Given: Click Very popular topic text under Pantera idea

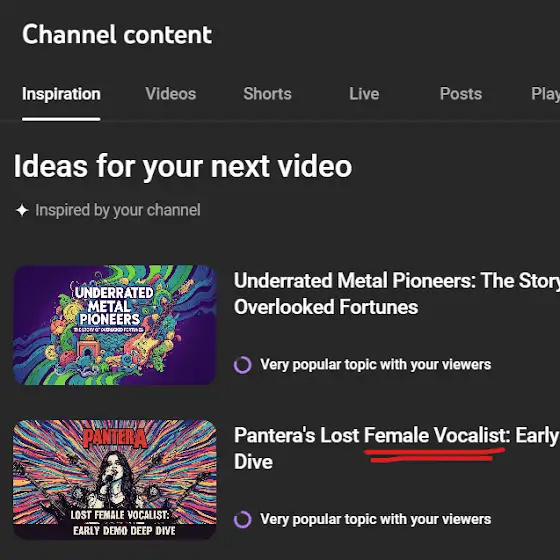Looking at the screenshot, I should click(x=376, y=519).
